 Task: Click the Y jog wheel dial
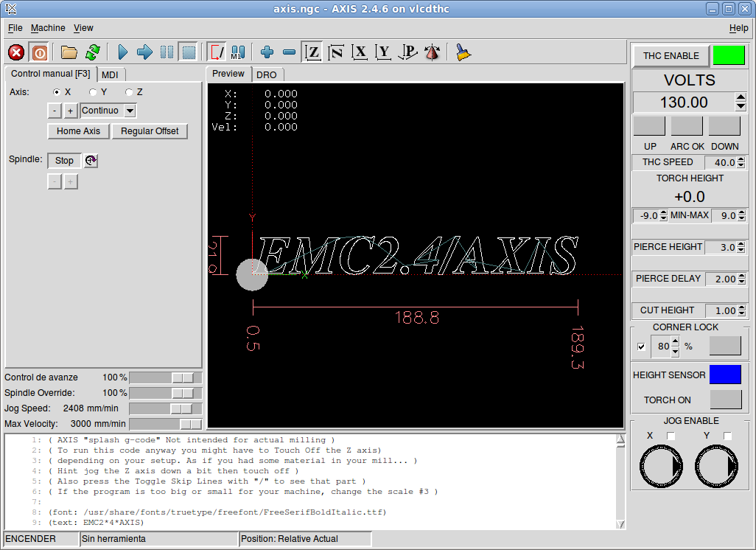(x=716, y=467)
